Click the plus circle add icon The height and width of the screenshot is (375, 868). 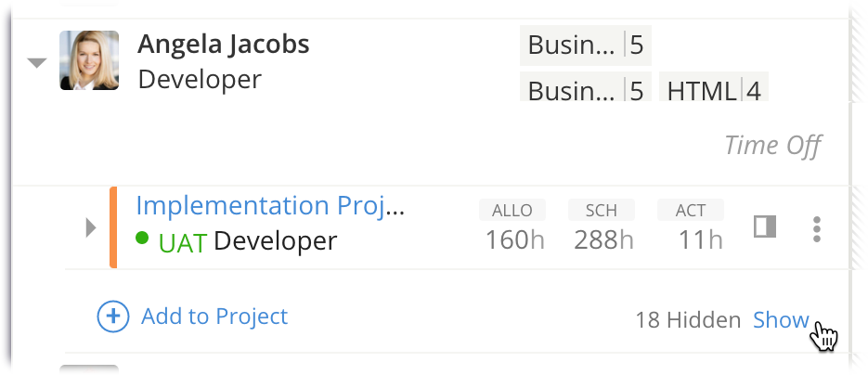tap(113, 317)
